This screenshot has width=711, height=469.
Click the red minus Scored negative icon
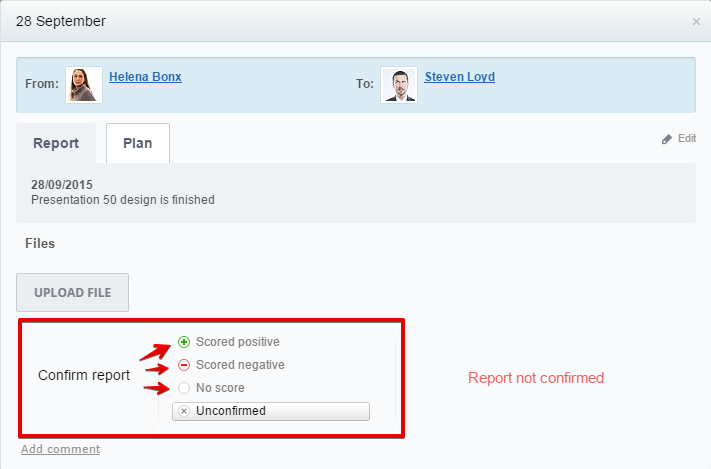coord(184,365)
